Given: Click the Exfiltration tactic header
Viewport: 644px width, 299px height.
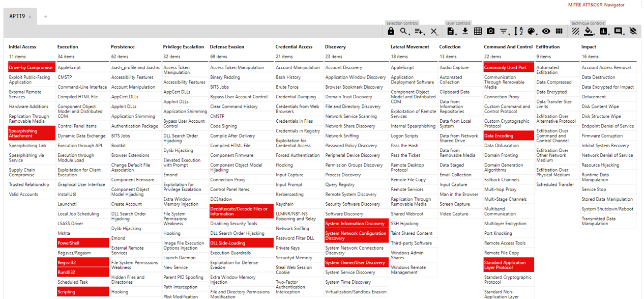Looking at the screenshot, I should 548,47.
